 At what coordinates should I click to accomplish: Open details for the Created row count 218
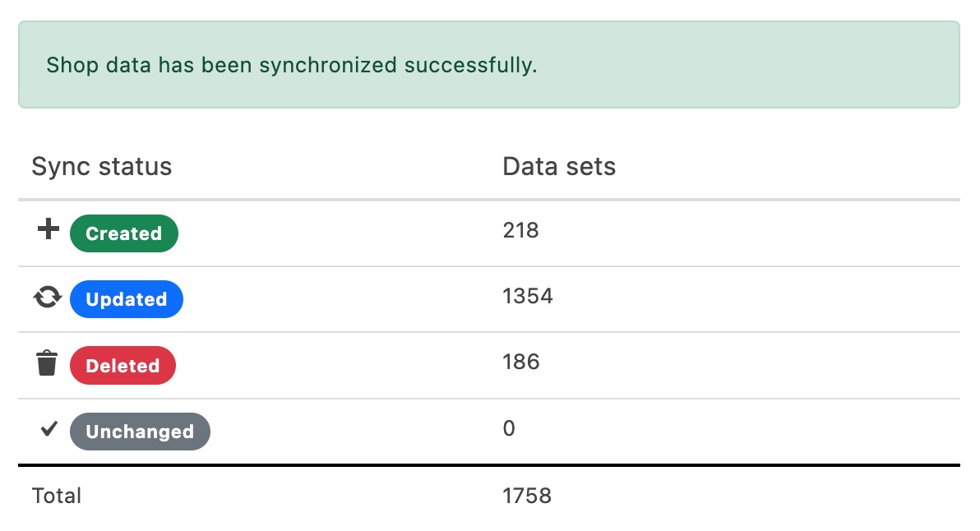pyautogui.click(x=520, y=231)
